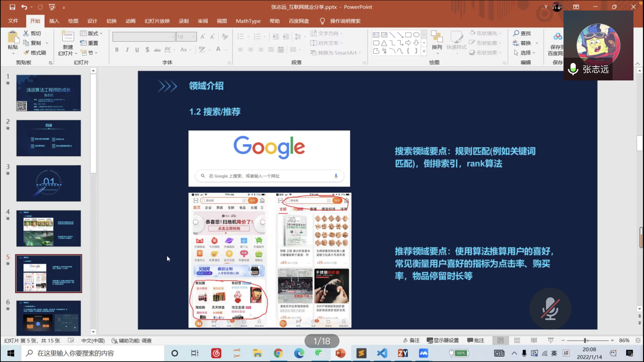Viewport: 644px width, 362px height.
Task: Click Display Settings (显示器设置) button
Action: tap(443, 340)
